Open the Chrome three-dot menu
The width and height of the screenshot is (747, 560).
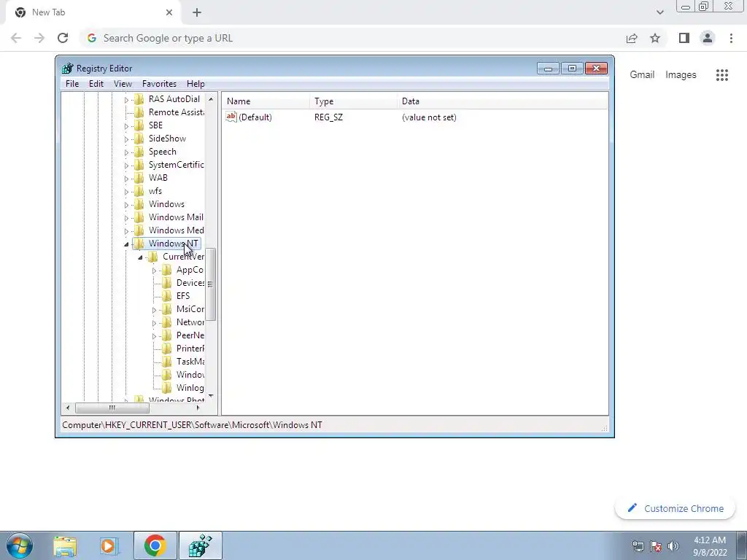(x=731, y=38)
